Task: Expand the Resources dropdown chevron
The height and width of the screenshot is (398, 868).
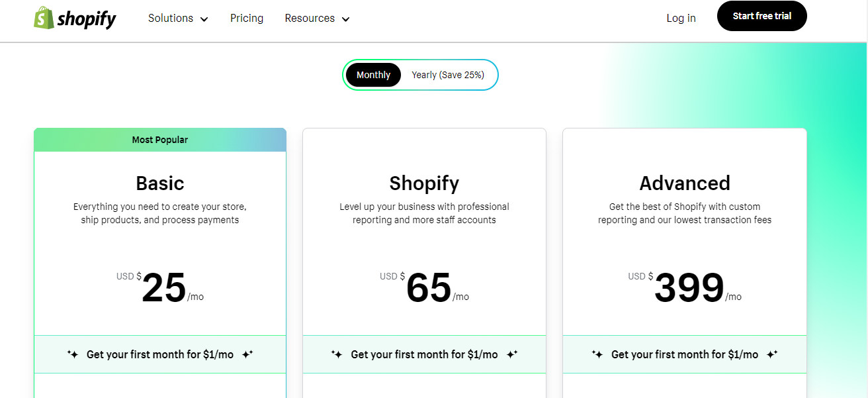Action: coord(345,19)
